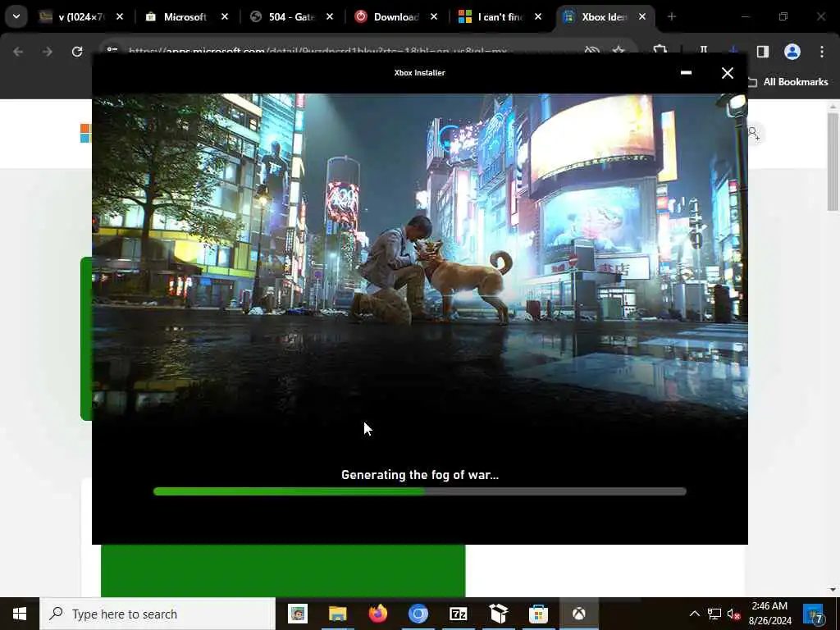Click the taskbar search box

tap(157, 614)
